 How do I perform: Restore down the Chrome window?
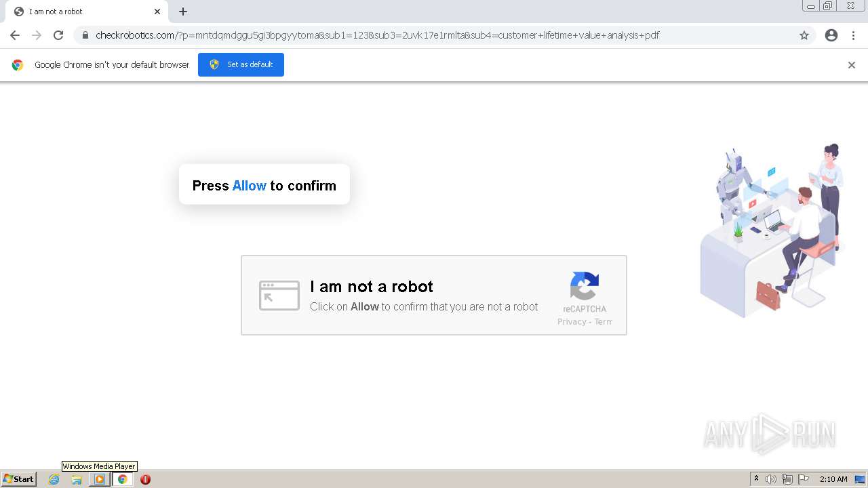(828, 6)
